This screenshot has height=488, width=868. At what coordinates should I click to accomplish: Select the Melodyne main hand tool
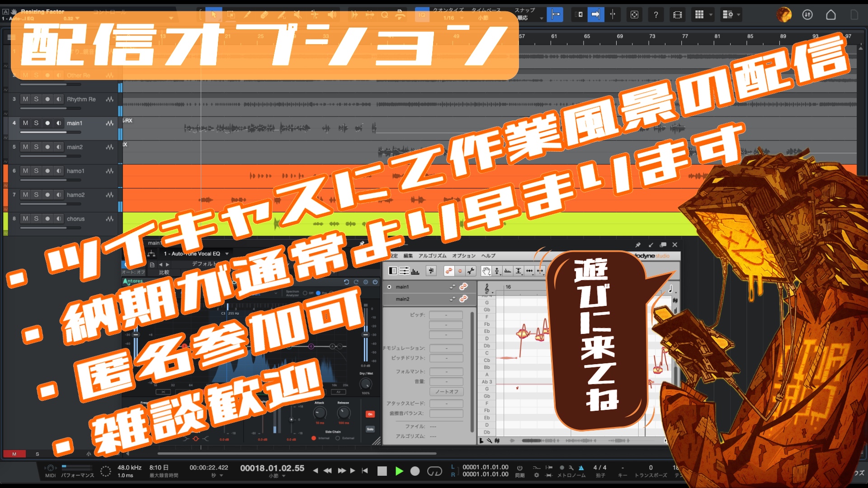click(486, 271)
